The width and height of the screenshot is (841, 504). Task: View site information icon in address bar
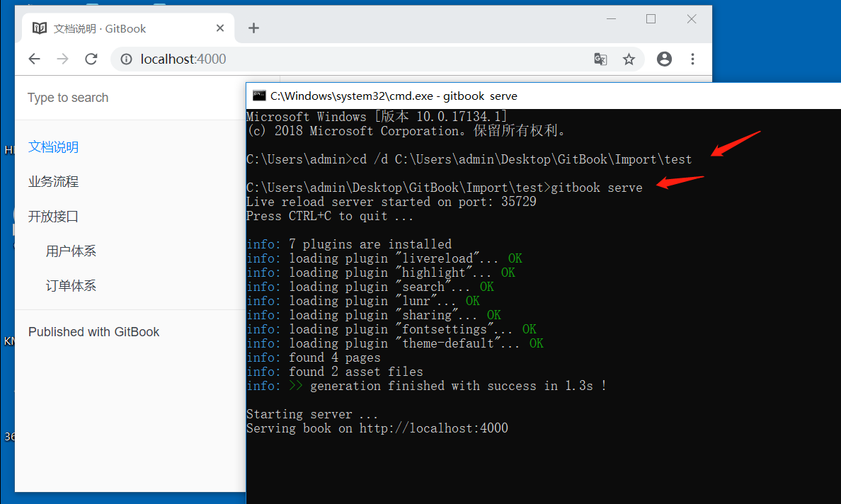[x=126, y=59]
